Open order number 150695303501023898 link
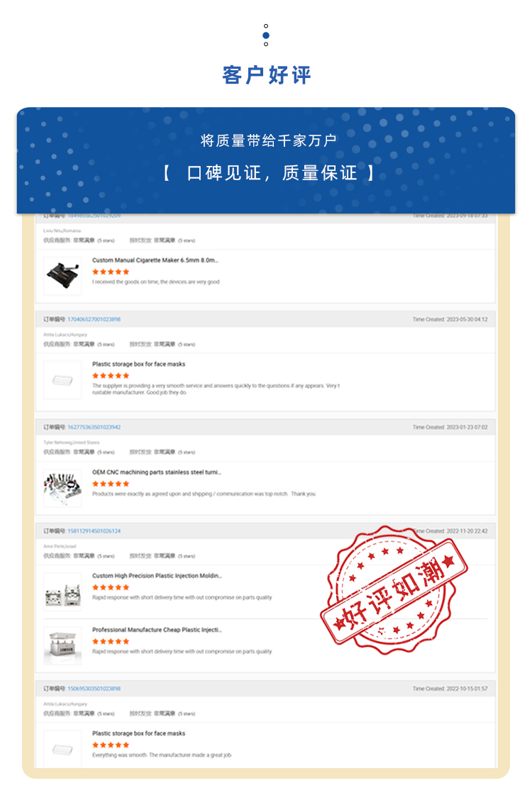This screenshot has height=800, width=532. (x=94, y=689)
